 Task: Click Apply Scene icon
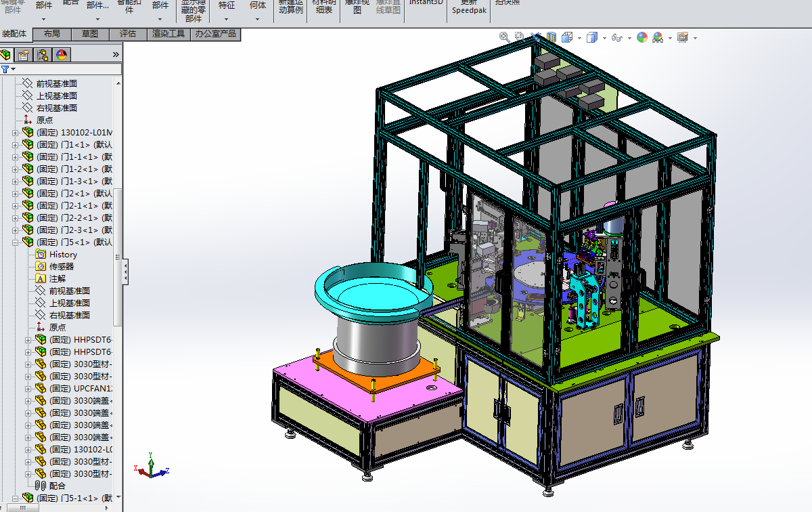[658, 37]
